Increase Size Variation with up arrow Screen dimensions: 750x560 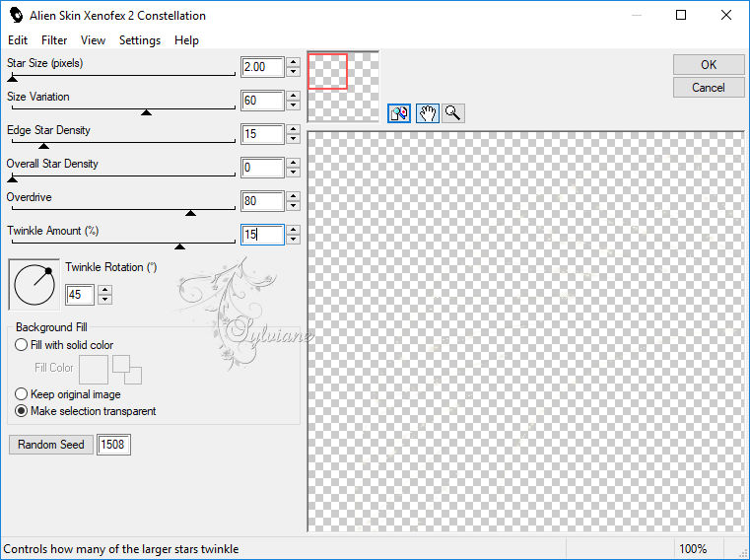click(x=294, y=96)
